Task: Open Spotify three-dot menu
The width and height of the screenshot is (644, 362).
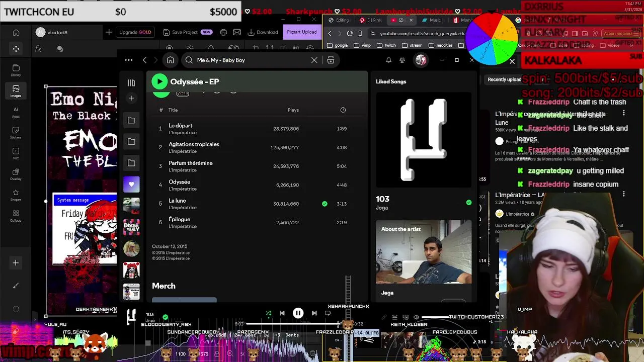Action: [129, 60]
